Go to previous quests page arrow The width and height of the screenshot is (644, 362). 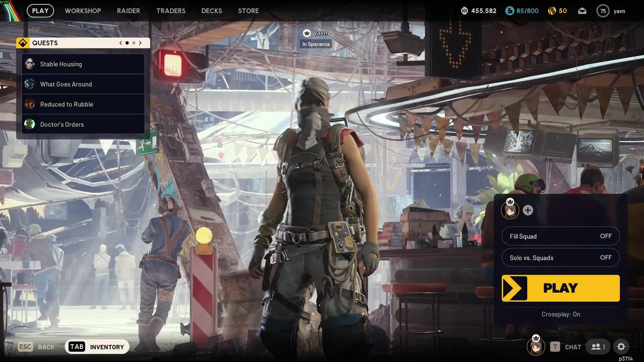pyautogui.click(x=121, y=43)
